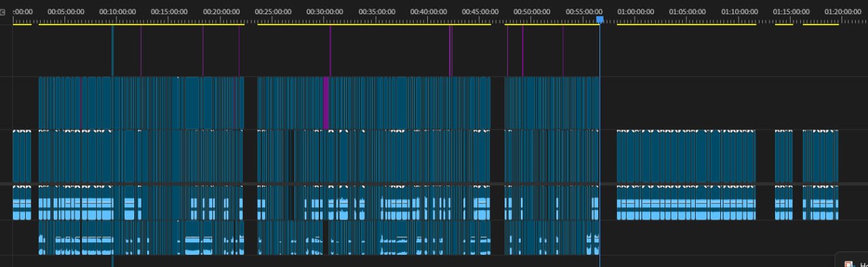Click the yellow render bar below 01:05:00:00

(686, 24)
